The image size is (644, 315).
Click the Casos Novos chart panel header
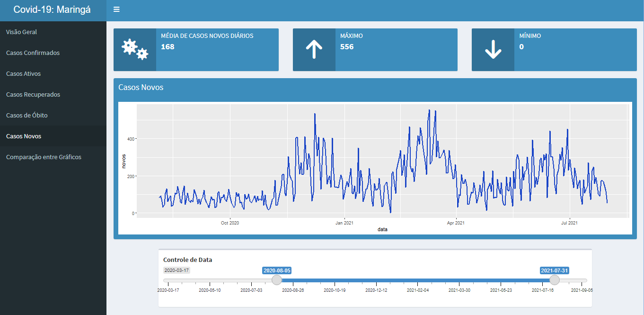tap(141, 88)
